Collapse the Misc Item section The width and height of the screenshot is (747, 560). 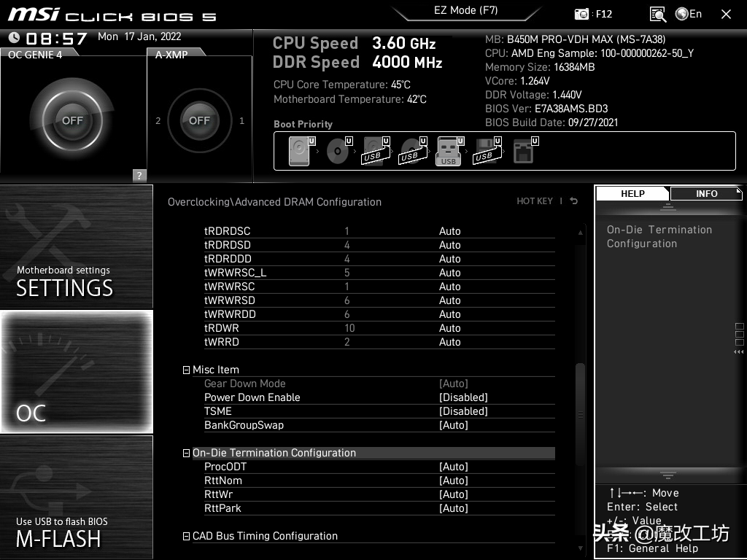[186, 370]
